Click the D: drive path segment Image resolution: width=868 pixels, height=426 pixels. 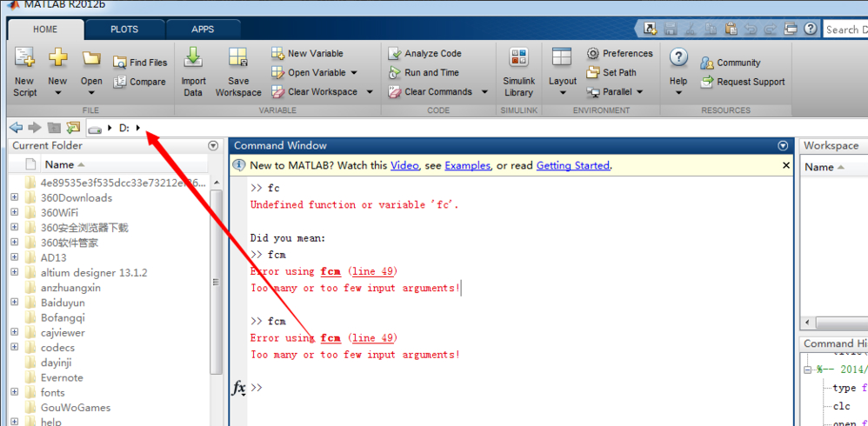coord(124,128)
